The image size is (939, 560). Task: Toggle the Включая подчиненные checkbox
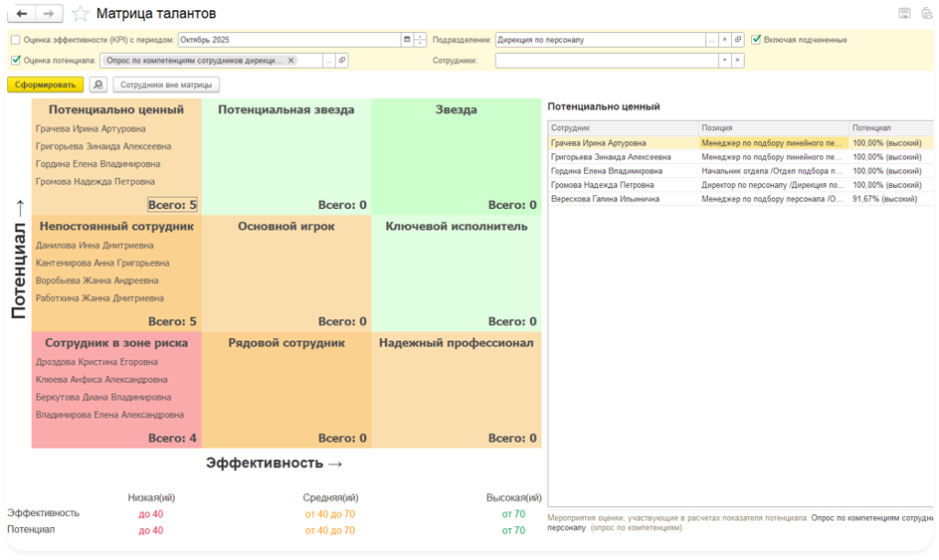point(757,40)
